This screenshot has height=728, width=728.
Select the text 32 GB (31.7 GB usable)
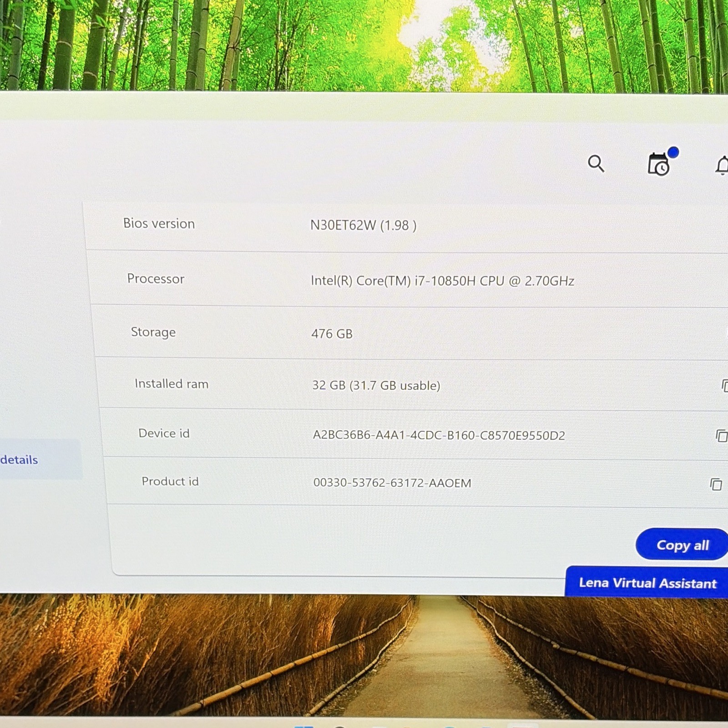coord(376,385)
